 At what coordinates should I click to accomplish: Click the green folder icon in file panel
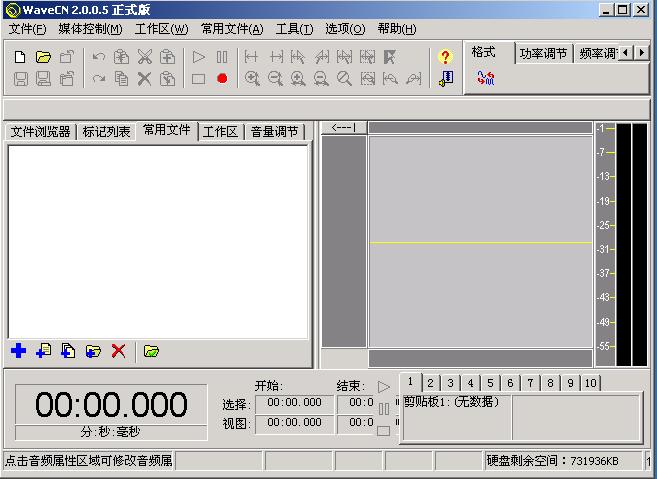(x=151, y=351)
